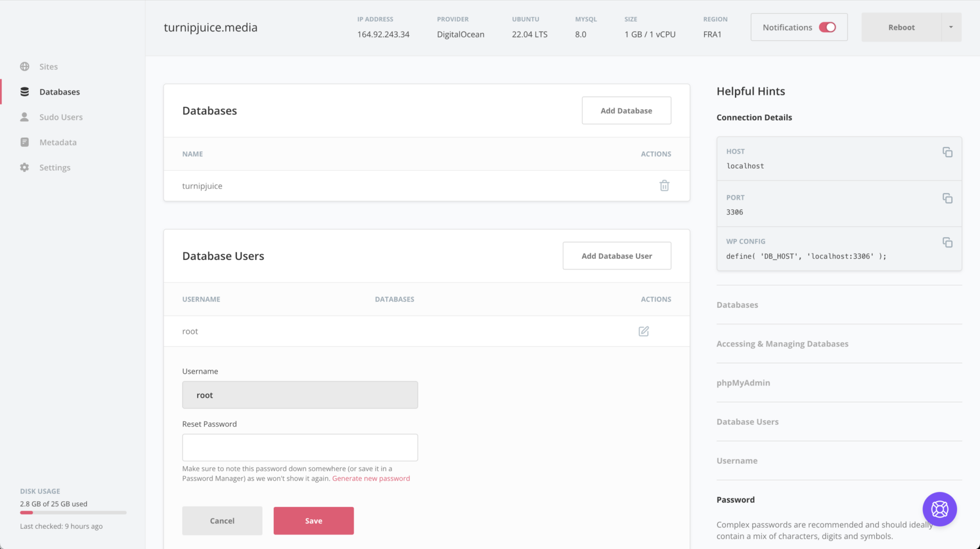
Task: Open Metadata via the document icon
Action: click(x=24, y=142)
